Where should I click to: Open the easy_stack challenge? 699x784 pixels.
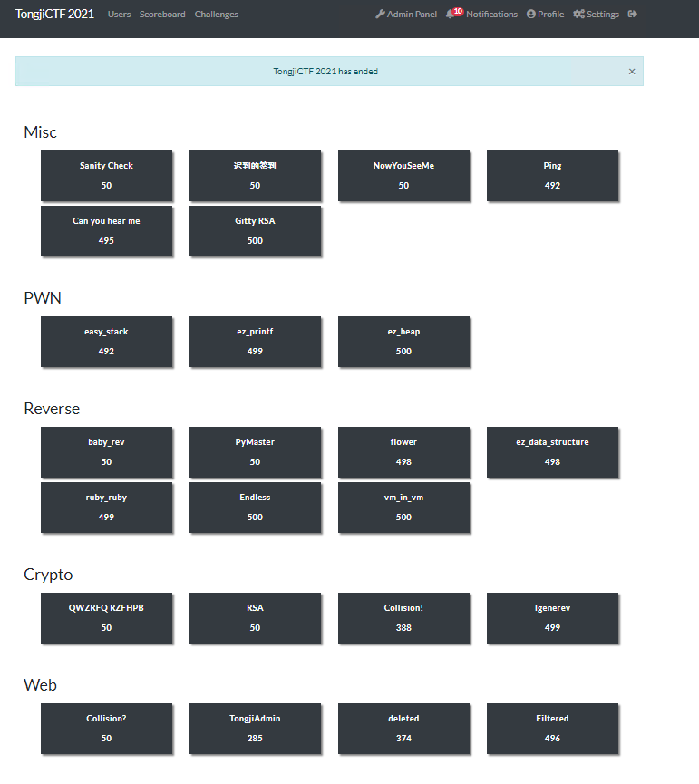point(106,342)
